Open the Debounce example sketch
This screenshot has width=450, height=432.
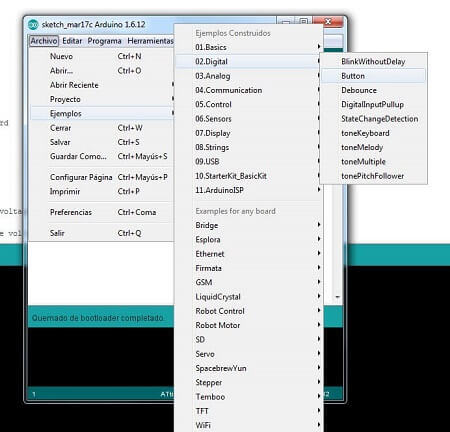pos(373,90)
